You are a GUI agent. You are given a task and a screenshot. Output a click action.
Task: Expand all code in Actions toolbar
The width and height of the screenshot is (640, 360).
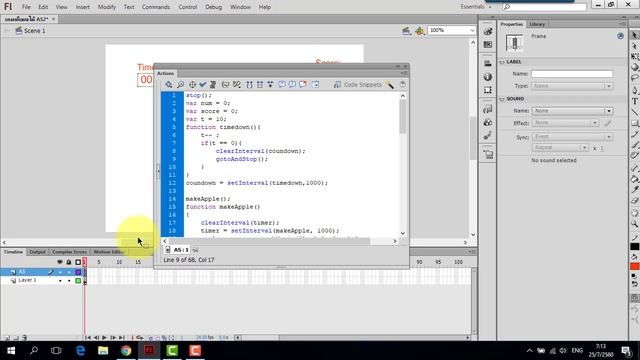coord(270,84)
